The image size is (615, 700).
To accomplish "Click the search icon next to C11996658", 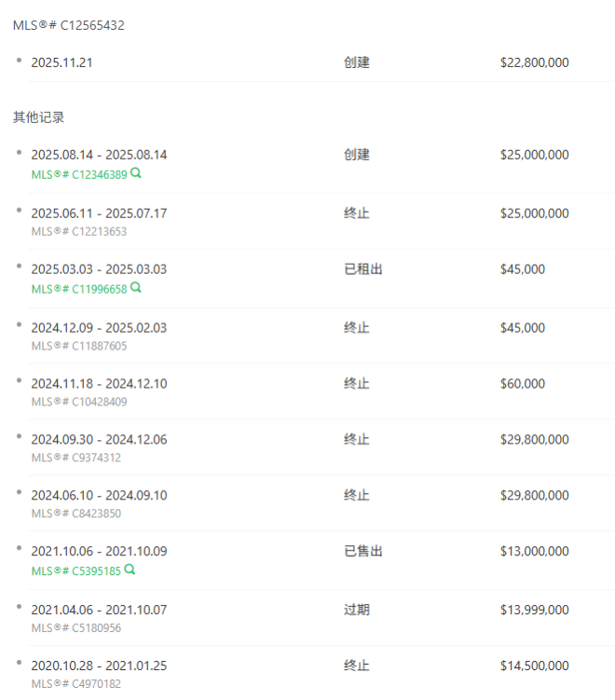I will click(136, 288).
